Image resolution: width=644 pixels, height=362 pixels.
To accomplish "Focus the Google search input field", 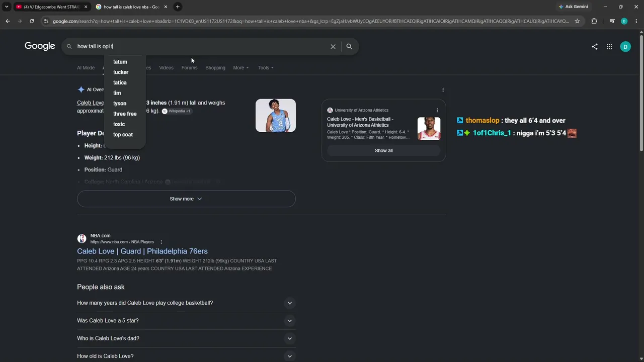I will tap(201, 46).
